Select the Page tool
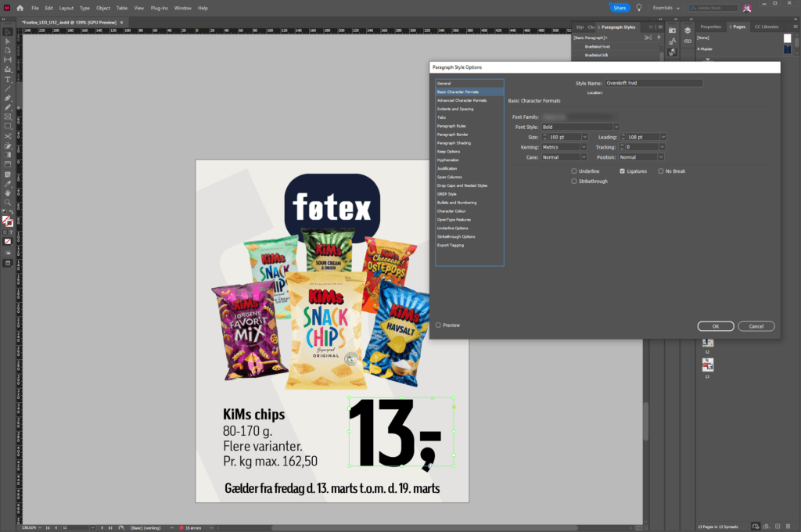Screen dimensions: 801x532 [x=8, y=50]
